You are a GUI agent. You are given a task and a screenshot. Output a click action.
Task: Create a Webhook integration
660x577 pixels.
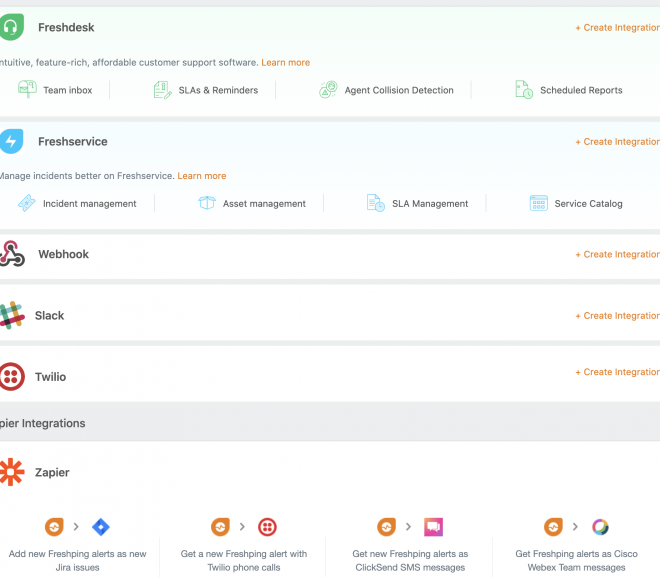tap(617, 254)
